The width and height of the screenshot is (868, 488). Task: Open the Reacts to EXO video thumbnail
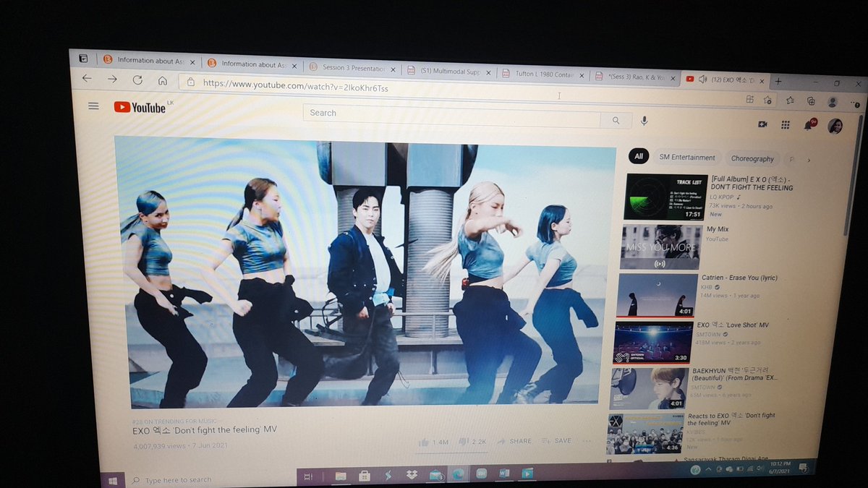645,433
